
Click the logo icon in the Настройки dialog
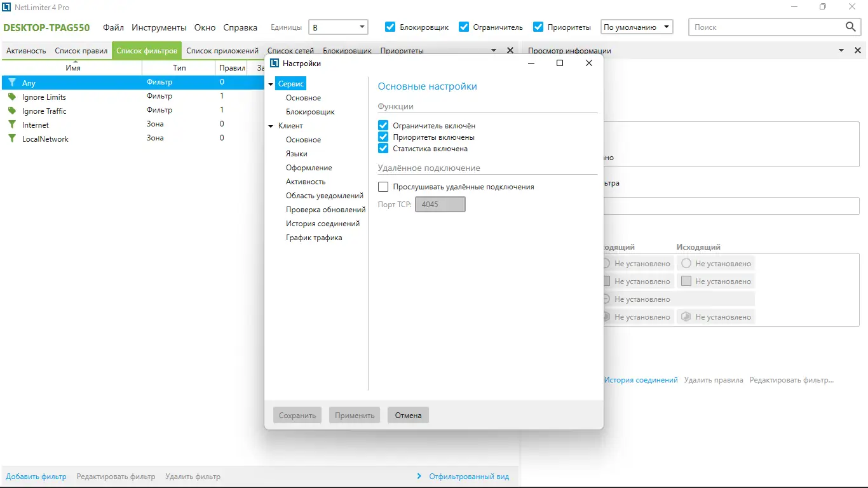click(x=275, y=63)
